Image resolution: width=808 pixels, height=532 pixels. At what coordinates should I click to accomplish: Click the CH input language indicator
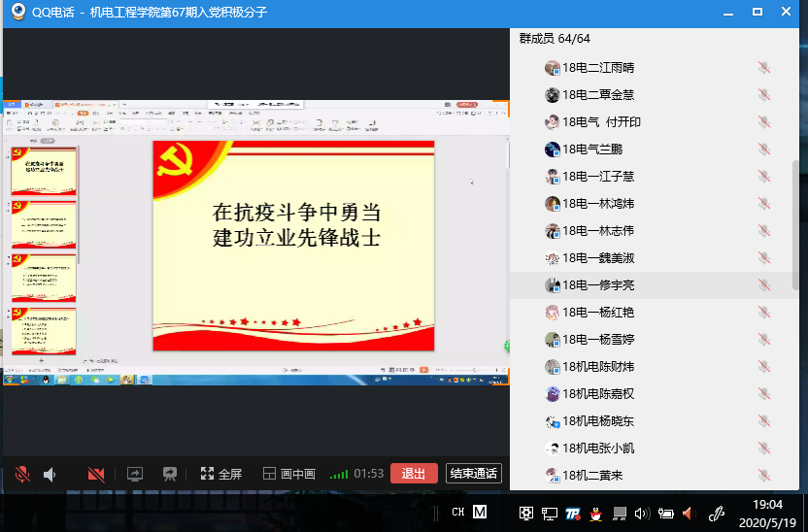457,513
